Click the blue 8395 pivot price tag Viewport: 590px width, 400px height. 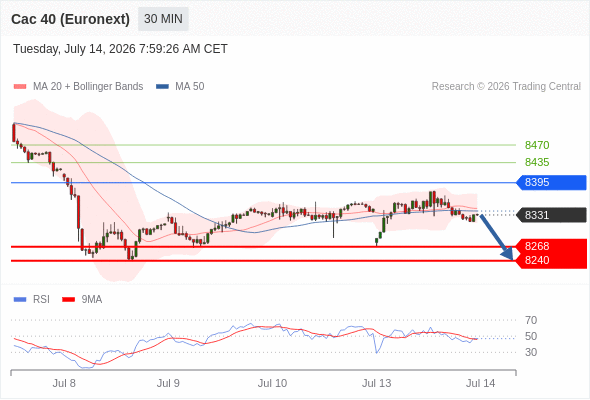coord(551,183)
